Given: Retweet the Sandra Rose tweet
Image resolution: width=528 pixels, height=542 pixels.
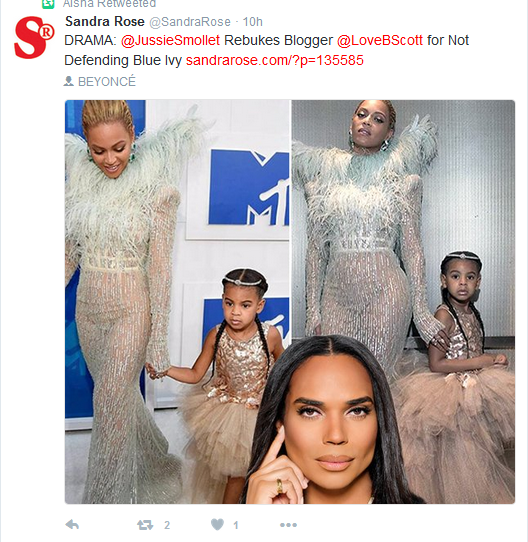Looking at the screenshot, I should [x=145, y=525].
